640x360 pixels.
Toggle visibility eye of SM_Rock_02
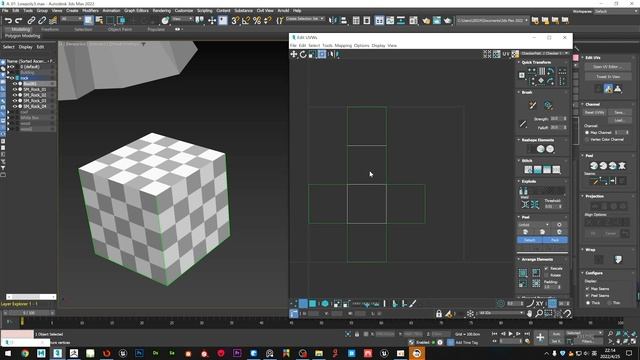15,95
